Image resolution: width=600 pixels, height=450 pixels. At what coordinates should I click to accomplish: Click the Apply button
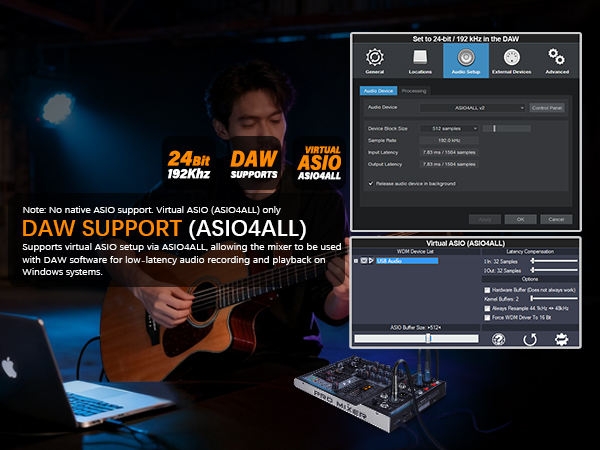click(485, 219)
